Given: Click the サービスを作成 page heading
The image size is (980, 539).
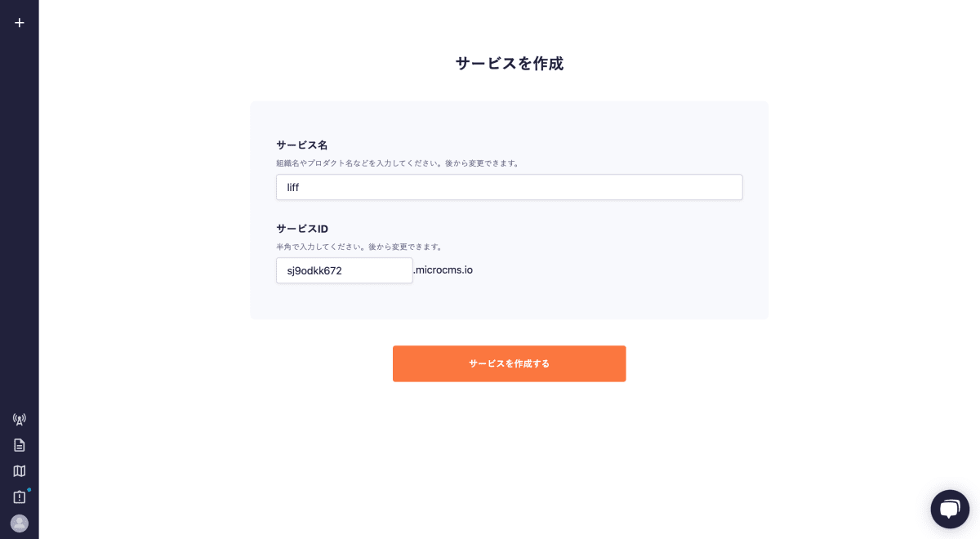Looking at the screenshot, I should (509, 63).
